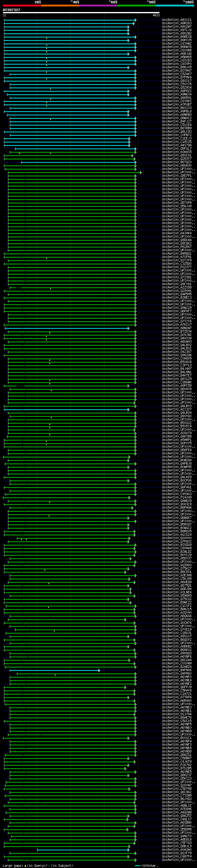The width and height of the screenshot is (197, 868).
Task: Select the UniRef100_B4MQG1 label
Action: tap(177, 254)
